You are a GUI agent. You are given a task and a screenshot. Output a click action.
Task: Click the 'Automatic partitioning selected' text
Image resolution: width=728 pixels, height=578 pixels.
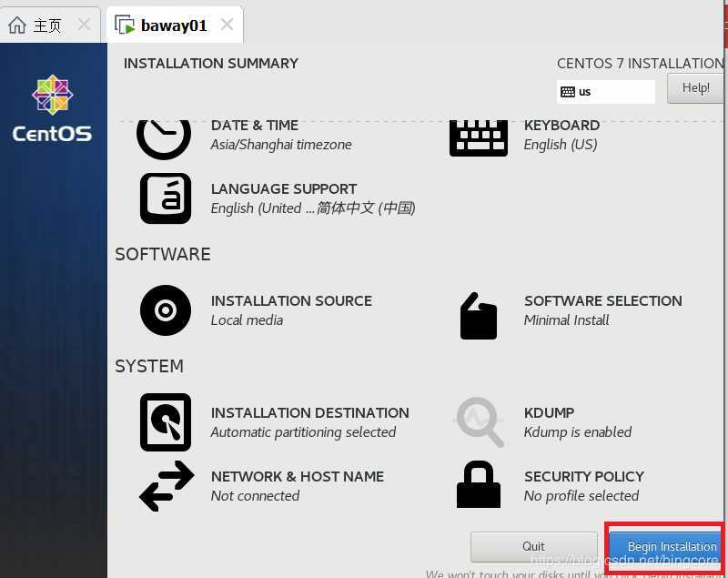[x=303, y=432]
